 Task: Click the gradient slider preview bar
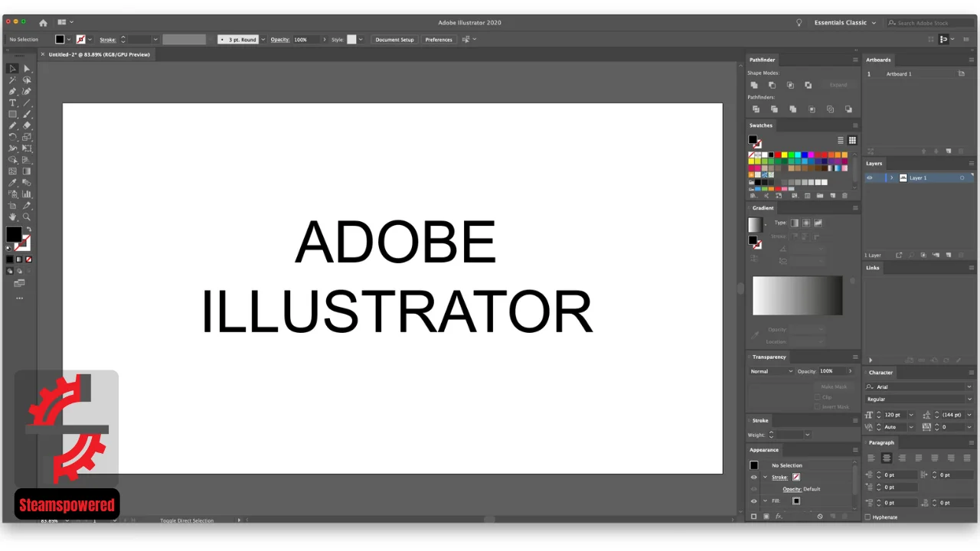coord(797,295)
